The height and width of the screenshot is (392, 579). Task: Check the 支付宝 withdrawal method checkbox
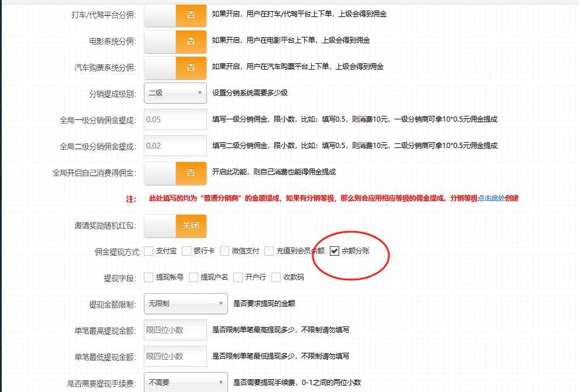coord(149,251)
